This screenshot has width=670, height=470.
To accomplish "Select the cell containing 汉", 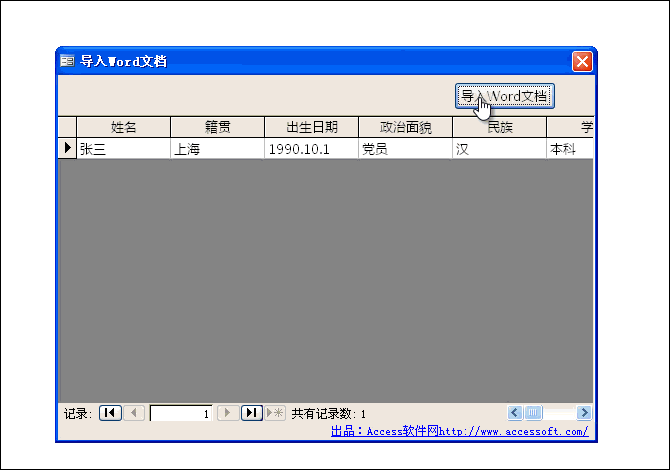I will pos(500,148).
